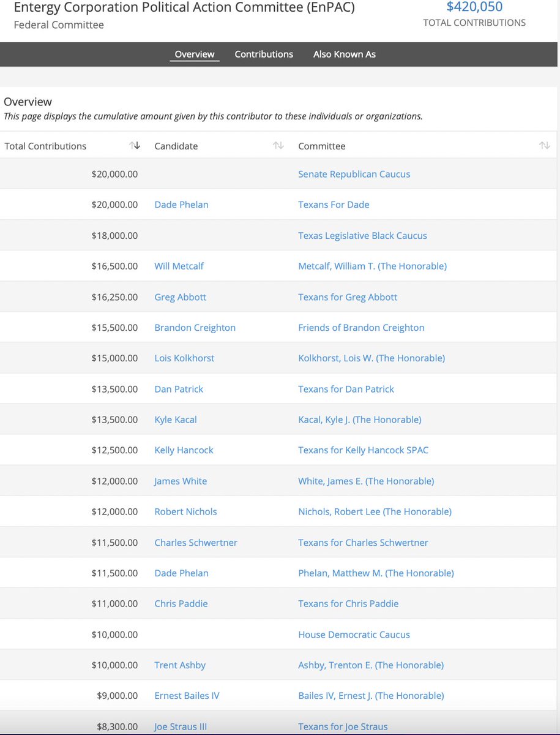Click Texas Legislative Black Caucus link
Screen dimensions: 560x735
click(362, 235)
